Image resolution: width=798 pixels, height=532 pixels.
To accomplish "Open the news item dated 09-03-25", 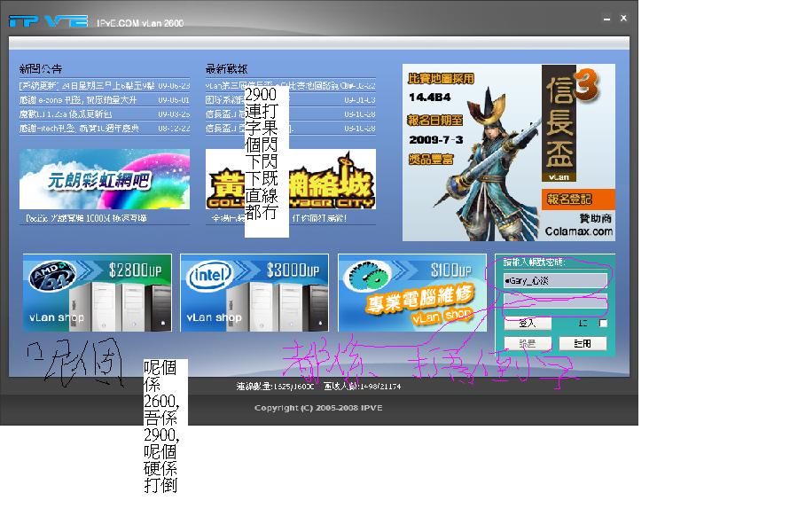I will click(105, 114).
